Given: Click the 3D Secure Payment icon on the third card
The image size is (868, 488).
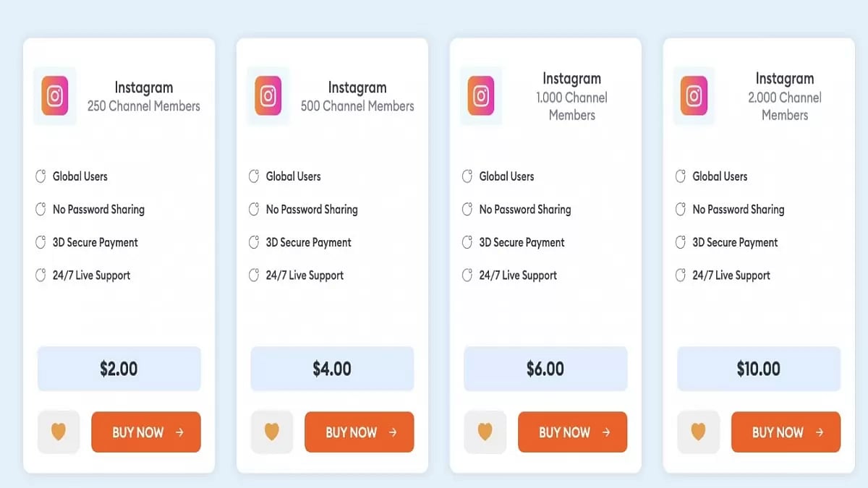Looking at the screenshot, I should [467, 242].
